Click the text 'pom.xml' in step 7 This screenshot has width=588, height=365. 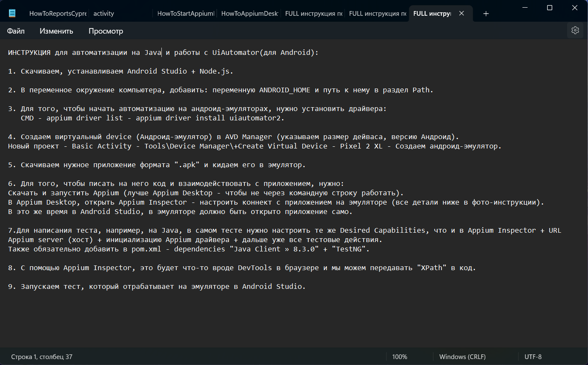(x=146, y=249)
